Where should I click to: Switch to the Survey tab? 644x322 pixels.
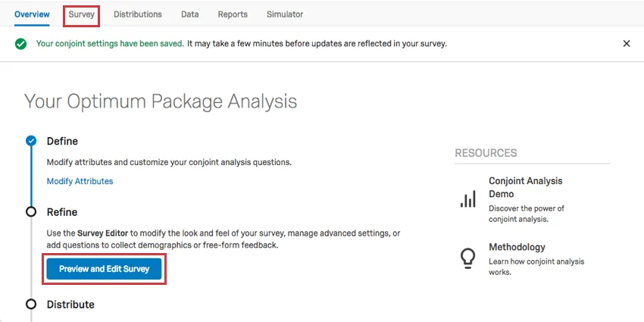point(81,14)
